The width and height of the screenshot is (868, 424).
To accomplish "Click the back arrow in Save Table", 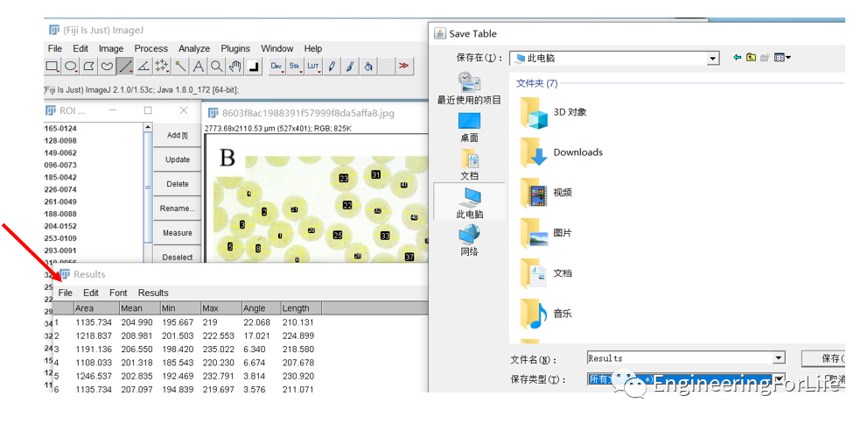I will coord(737,57).
